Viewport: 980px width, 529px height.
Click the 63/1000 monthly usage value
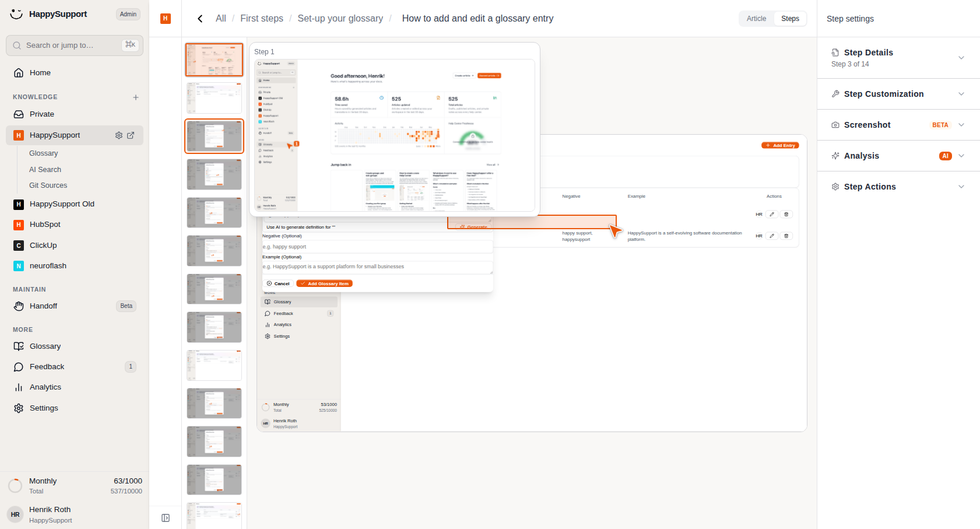(128, 481)
